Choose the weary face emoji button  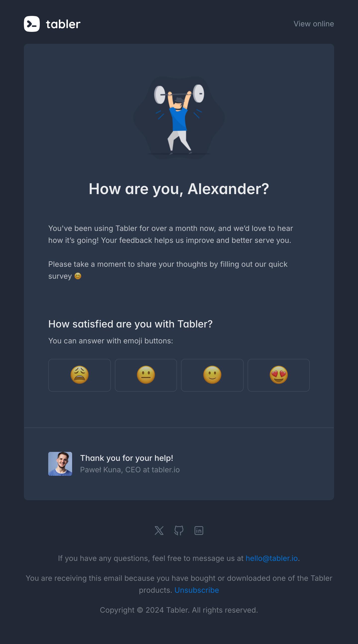80,375
